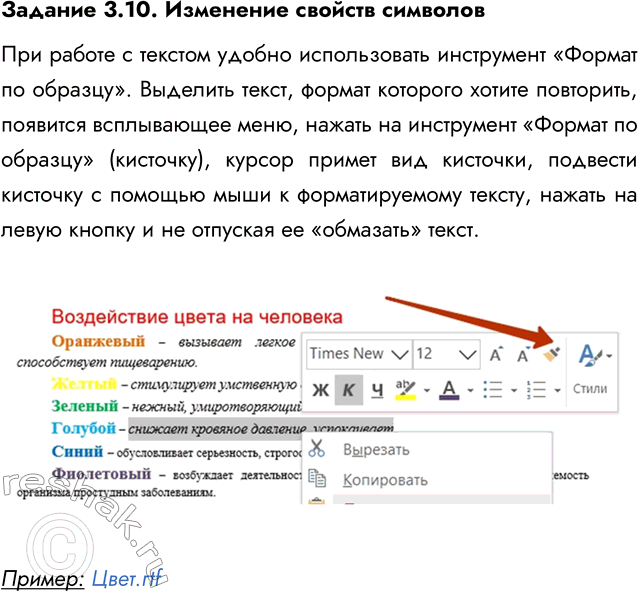Click the copy icon beside Копировать
638x591 pixels.
pyautogui.click(x=318, y=479)
